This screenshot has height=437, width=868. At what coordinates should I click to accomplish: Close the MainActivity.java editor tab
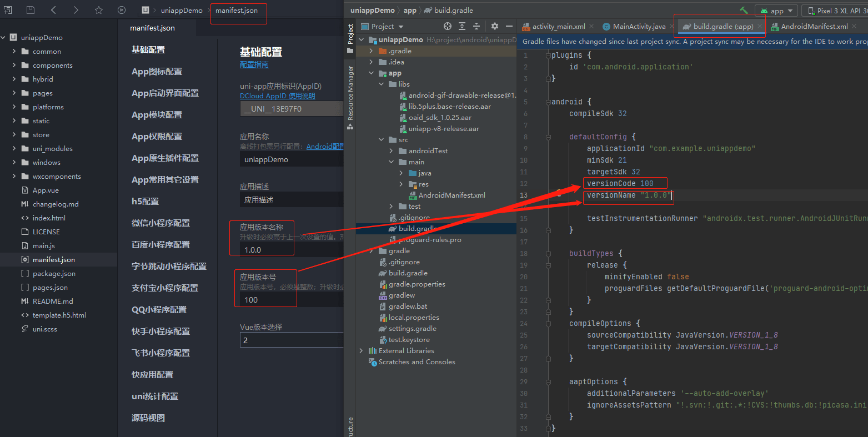[x=672, y=26]
